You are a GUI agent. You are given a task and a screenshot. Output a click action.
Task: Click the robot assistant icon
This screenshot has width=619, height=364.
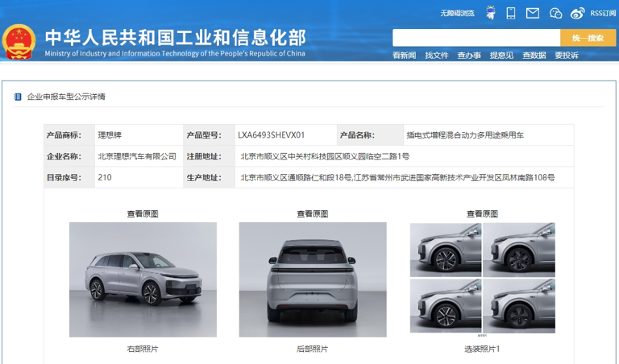click(491, 13)
